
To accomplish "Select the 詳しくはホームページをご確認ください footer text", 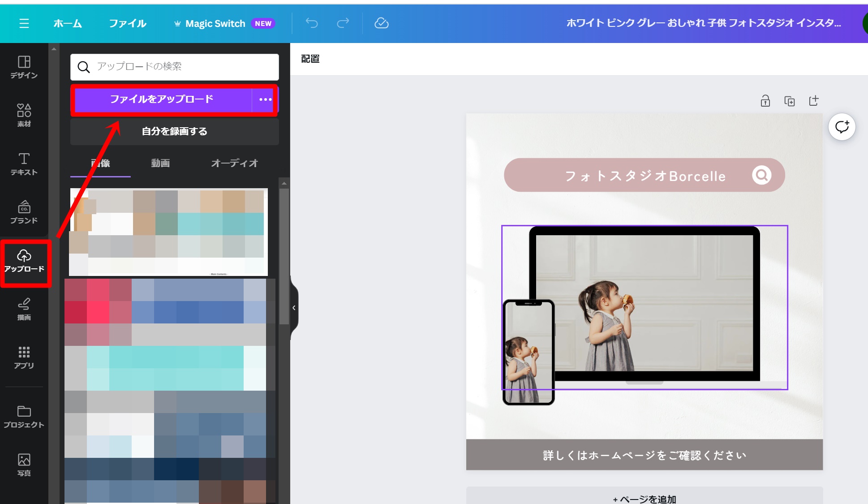I will pos(645,455).
